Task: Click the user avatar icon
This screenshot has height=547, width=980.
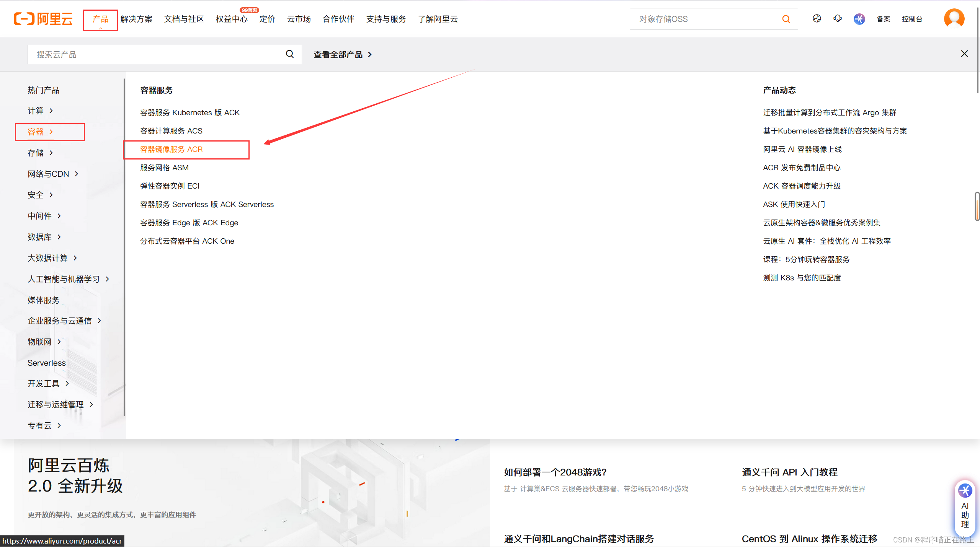Action: [954, 18]
